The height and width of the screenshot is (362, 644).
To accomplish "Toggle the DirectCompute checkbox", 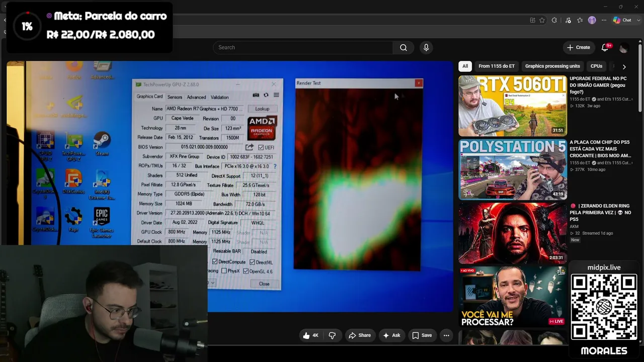I will tap(215, 262).
